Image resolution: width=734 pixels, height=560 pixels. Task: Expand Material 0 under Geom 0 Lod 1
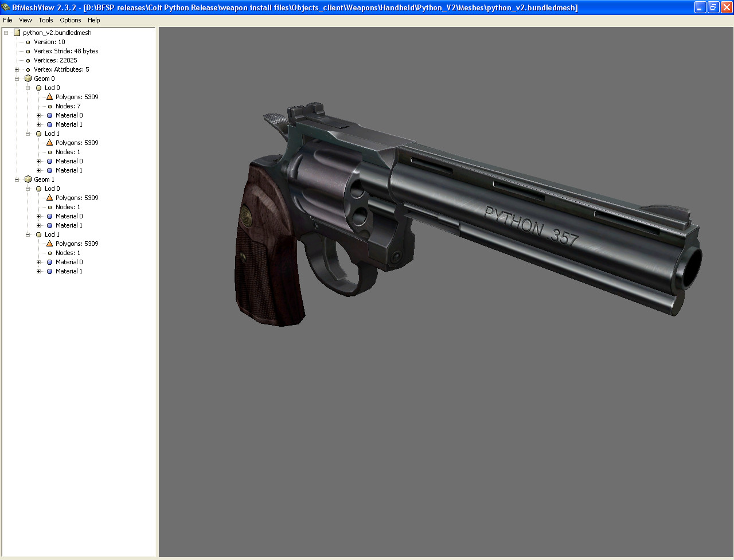(x=38, y=161)
